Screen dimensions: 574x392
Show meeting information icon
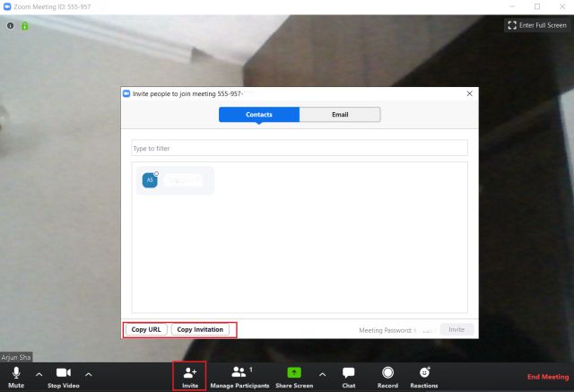pyautogui.click(x=10, y=26)
